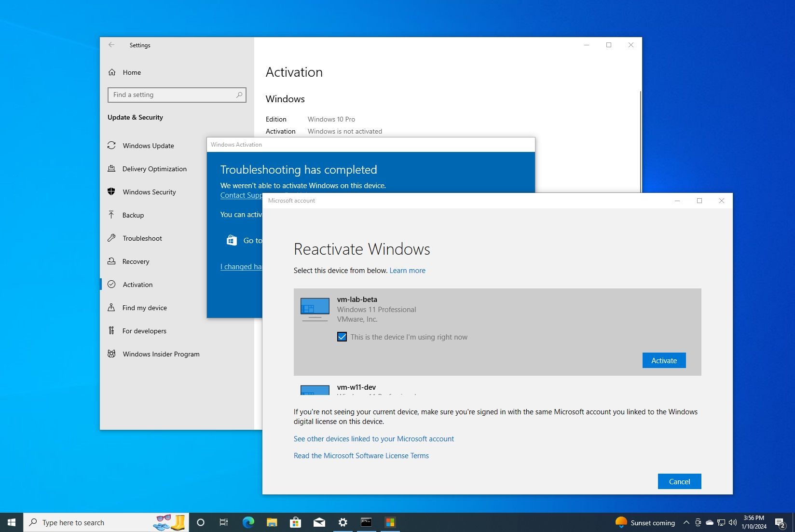795x532 pixels.
Task: Open Microsoft Edge from the taskbar
Action: [248, 522]
